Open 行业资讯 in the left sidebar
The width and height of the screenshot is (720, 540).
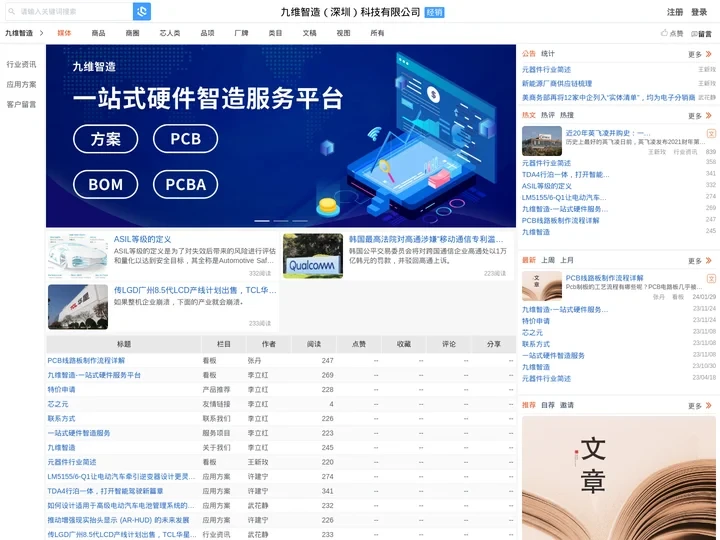tap(21, 64)
